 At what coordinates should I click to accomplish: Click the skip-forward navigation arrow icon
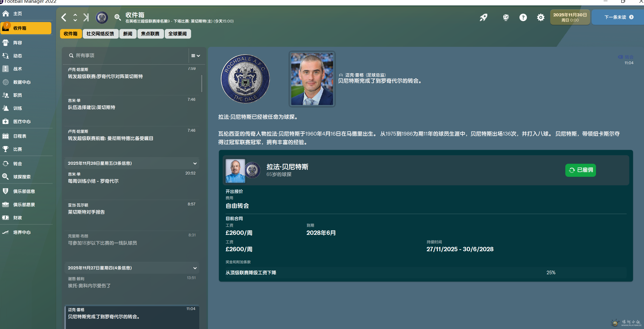click(86, 17)
